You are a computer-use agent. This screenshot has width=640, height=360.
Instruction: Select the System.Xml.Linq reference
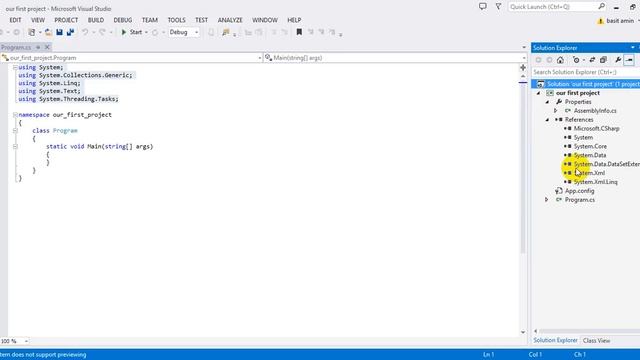point(596,182)
